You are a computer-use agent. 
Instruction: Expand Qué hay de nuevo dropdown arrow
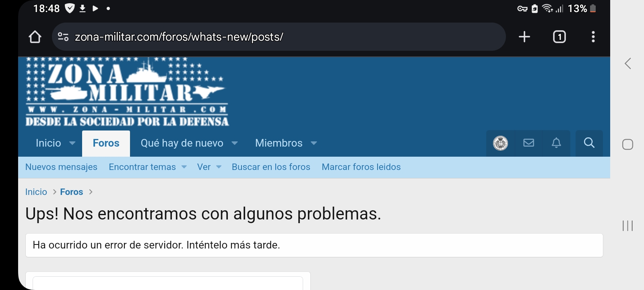235,143
